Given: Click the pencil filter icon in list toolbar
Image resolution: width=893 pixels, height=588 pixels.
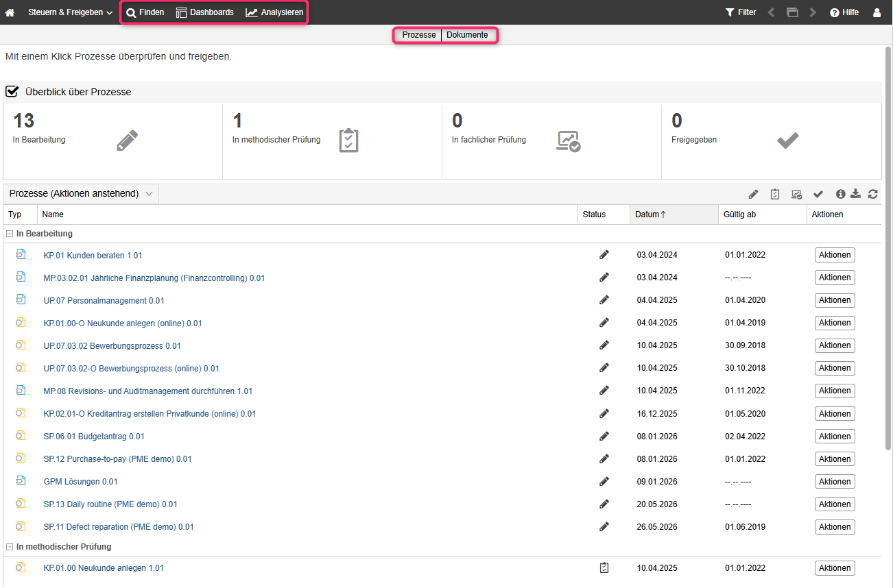Looking at the screenshot, I should pyautogui.click(x=753, y=194).
